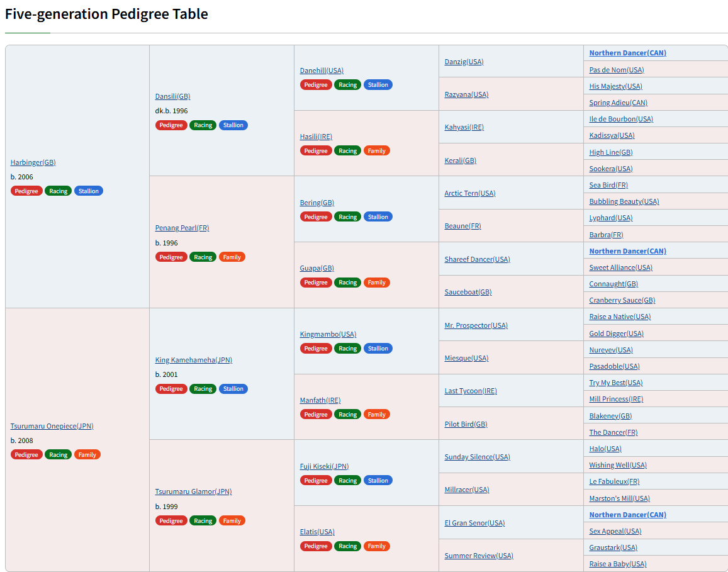The height and width of the screenshot is (572, 728).
Task: Click Harbinger's green Racing badge
Action: pos(58,191)
